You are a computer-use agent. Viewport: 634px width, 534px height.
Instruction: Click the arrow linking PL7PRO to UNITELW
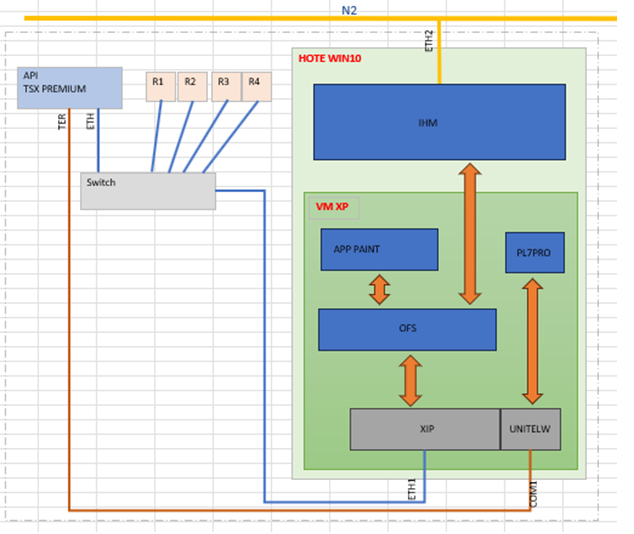(x=532, y=341)
